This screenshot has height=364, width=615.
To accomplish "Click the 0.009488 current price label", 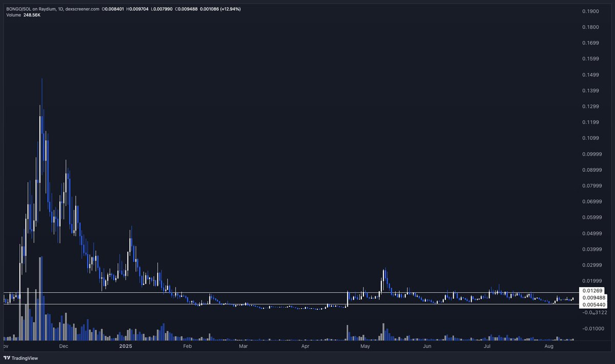I will point(594,297).
